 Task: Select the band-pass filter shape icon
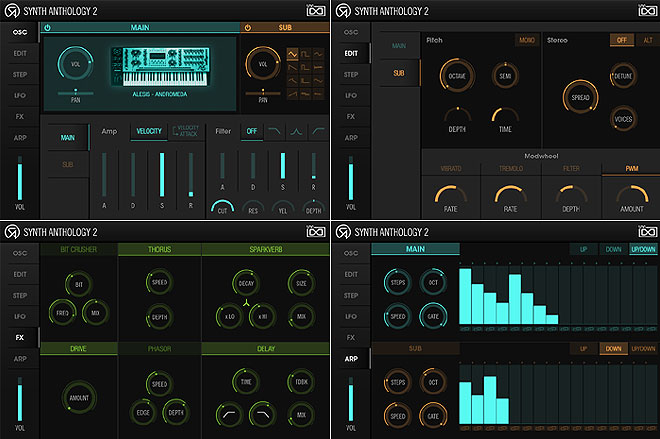point(295,131)
